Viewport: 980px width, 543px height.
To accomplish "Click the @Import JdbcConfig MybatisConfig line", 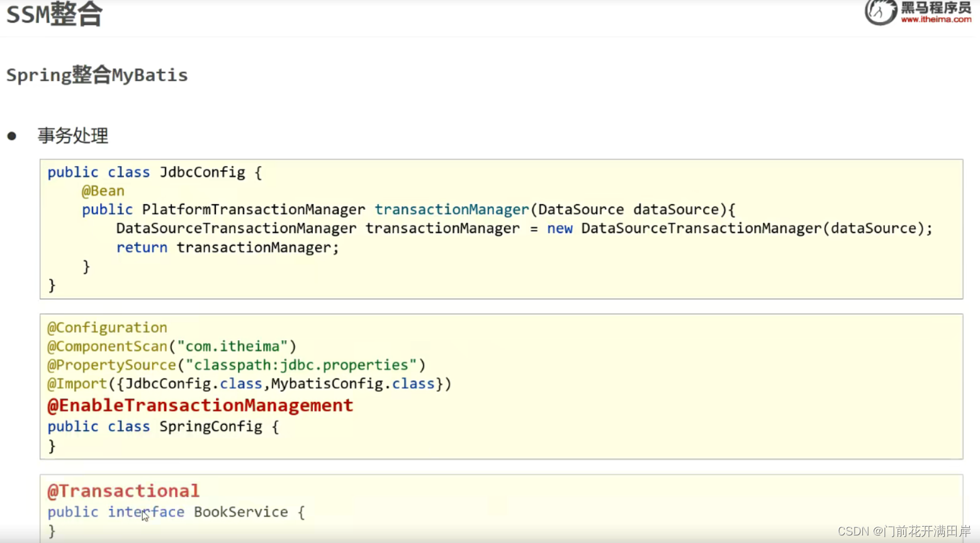I will (249, 384).
